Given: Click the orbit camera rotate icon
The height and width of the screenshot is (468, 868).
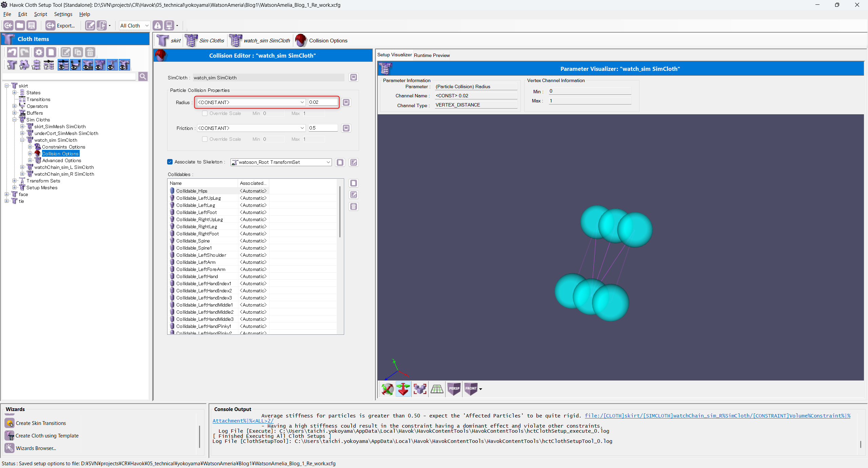Looking at the screenshot, I should [x=388, y=389].
